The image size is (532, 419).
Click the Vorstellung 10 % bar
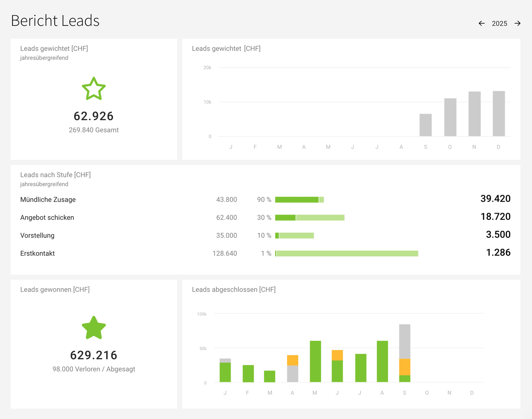coord(294,236)
